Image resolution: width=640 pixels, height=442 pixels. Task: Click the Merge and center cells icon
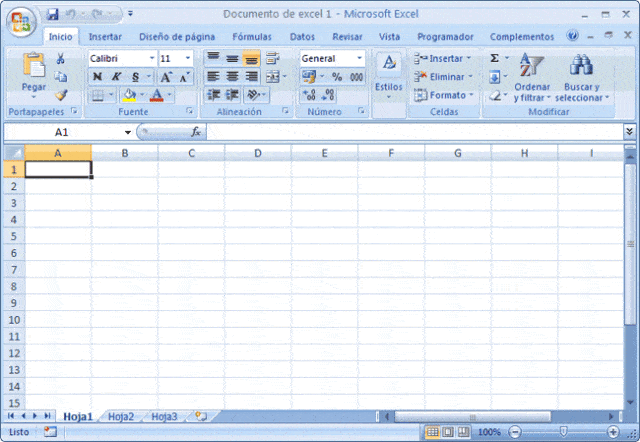click(273, 77)
